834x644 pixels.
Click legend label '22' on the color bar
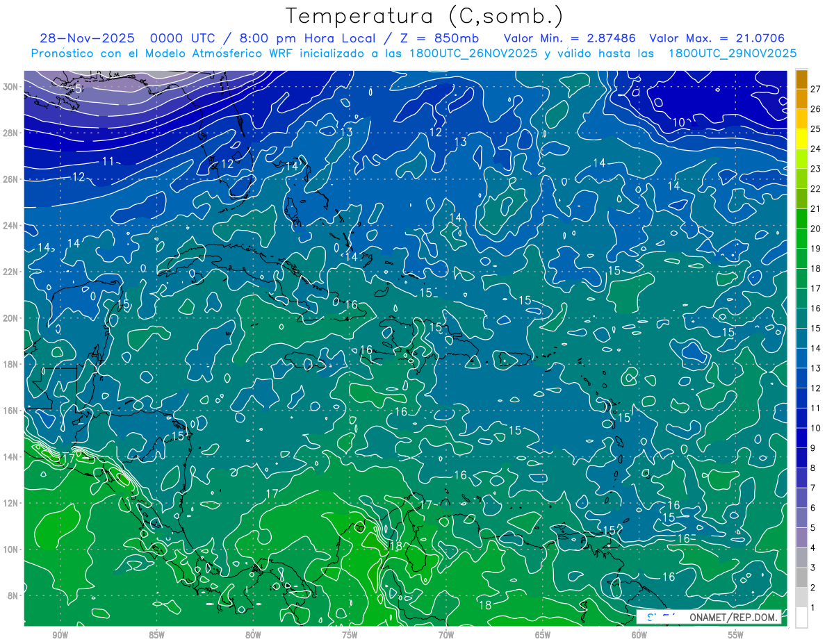point(817,189)
